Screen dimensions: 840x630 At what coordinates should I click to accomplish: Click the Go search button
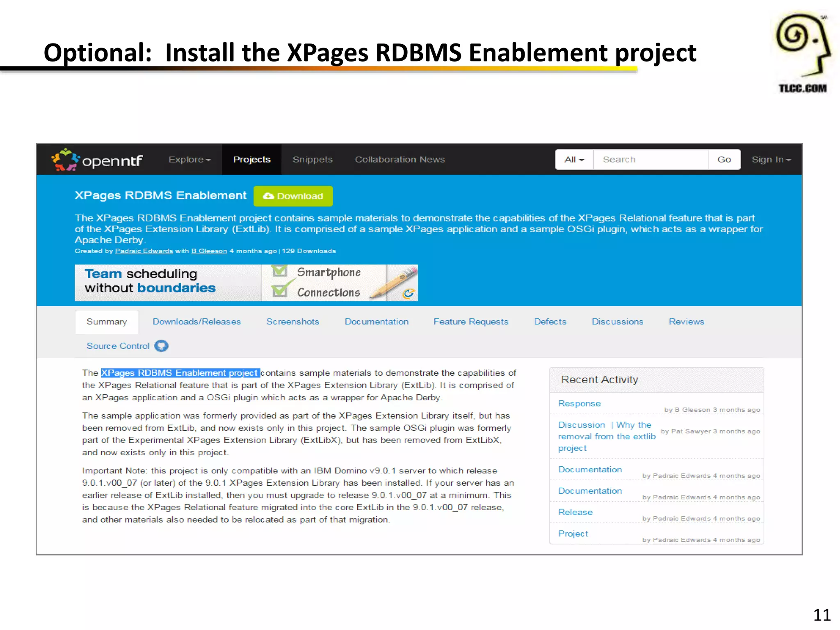pyautogui.click(x=724, y=160)
